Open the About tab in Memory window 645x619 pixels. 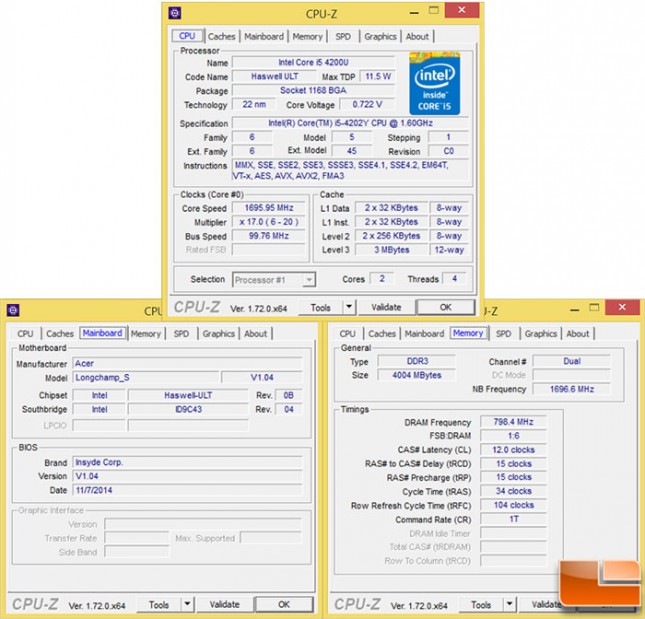tap(578, 334)
